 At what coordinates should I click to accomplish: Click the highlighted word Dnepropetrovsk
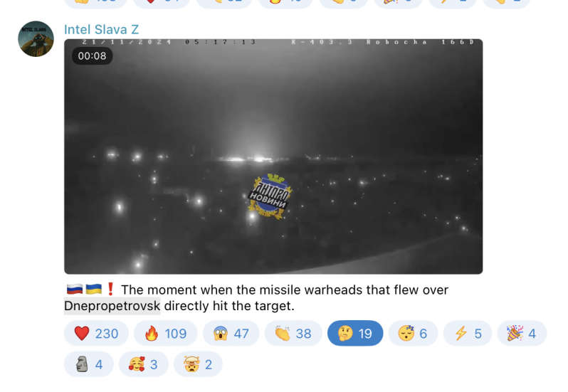[112, 306]
